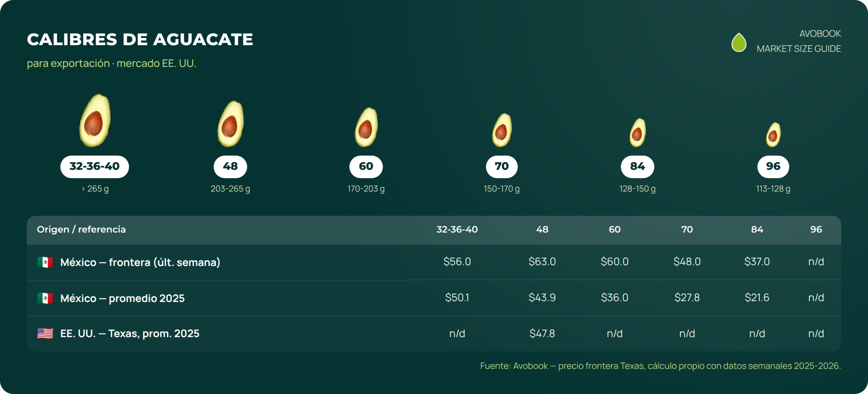Click the Mexican flag in the frontera row
Image resolution: width=868 pixels, height=394 pixels.
click(x=45, y=262)
